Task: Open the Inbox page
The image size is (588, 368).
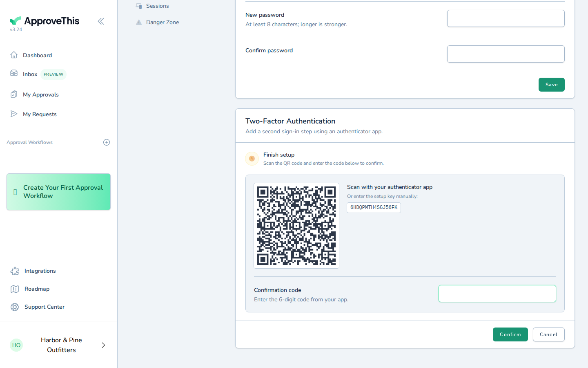Action: (30, 74)
